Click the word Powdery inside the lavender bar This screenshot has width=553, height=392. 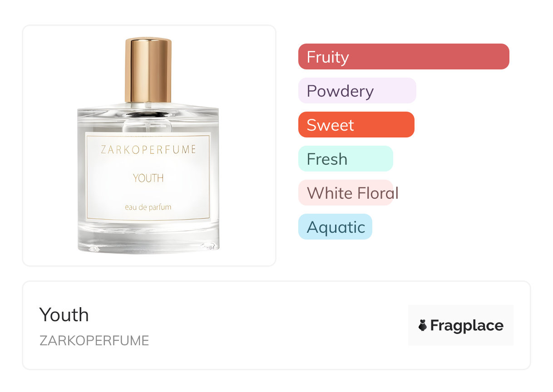(340, 91)
